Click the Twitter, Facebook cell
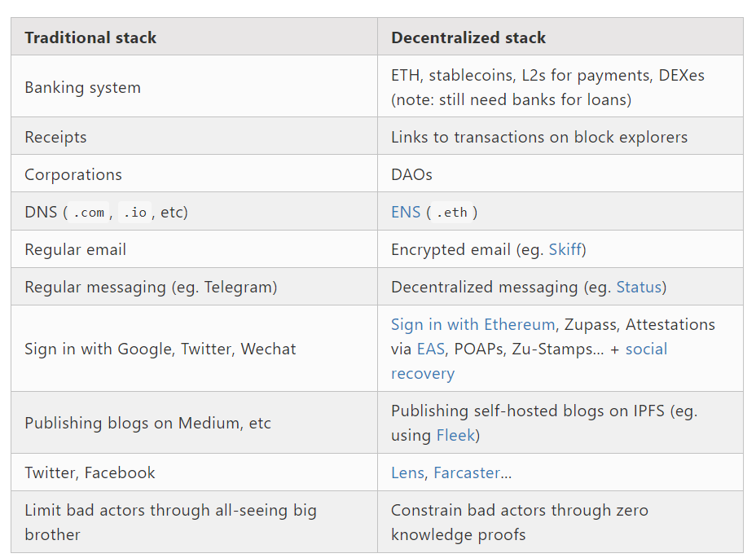Image resolution: width=756 pixels, height=558 pixels. pyautogui.click(x=90, y=472)
